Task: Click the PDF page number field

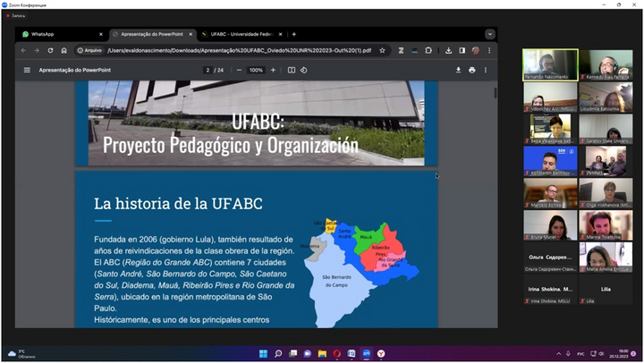Action: (x=208, y=70)
